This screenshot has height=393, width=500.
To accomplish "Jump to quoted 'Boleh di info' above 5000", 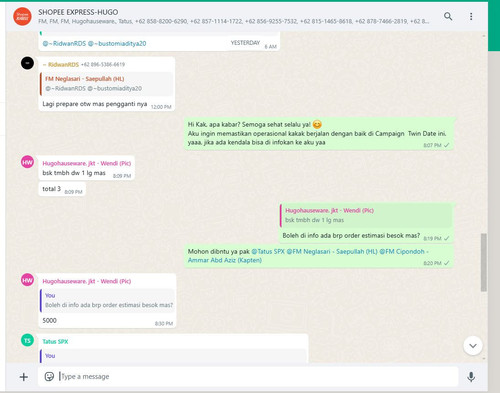I will click(x=107, y=301).
